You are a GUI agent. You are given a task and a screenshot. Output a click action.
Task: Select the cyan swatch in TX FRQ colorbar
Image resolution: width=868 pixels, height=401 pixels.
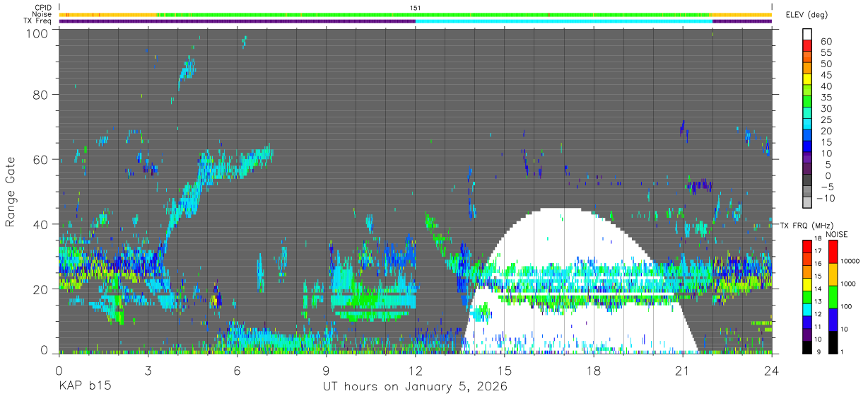click(x=807, y=309)
